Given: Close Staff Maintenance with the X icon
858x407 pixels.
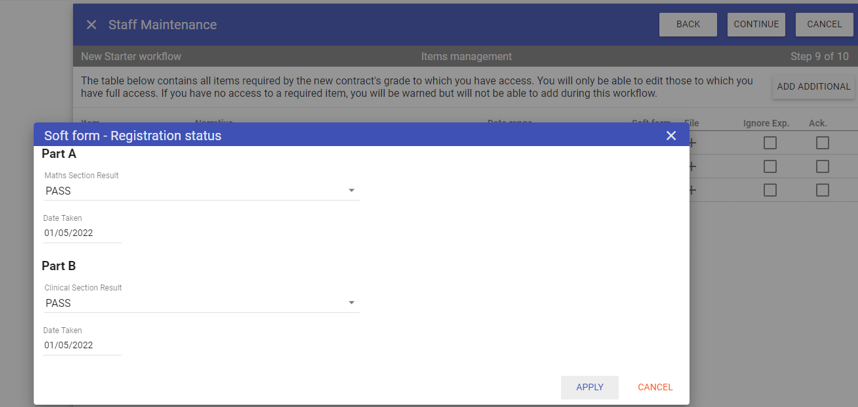Looking at the screenshot, I should point(91,25).
